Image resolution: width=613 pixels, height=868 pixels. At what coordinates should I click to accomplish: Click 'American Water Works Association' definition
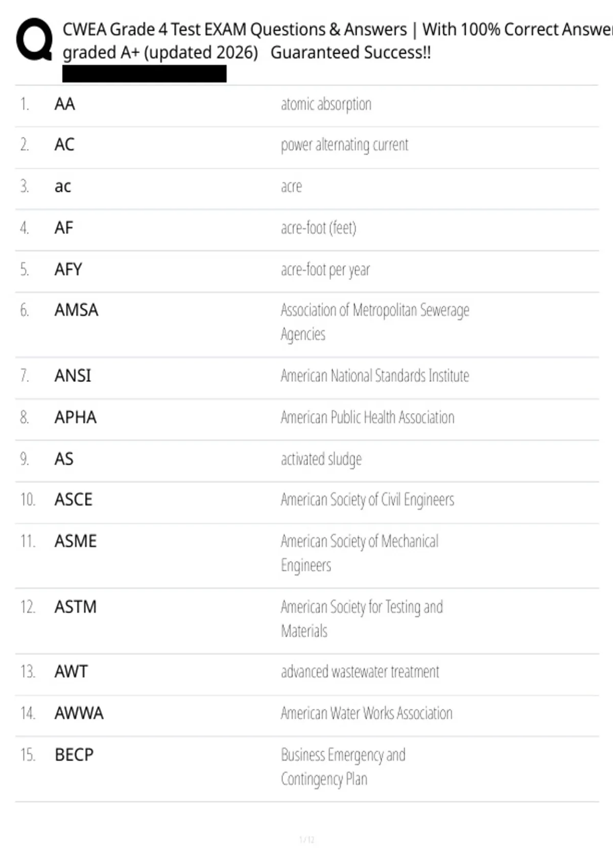tap(366, 713)
